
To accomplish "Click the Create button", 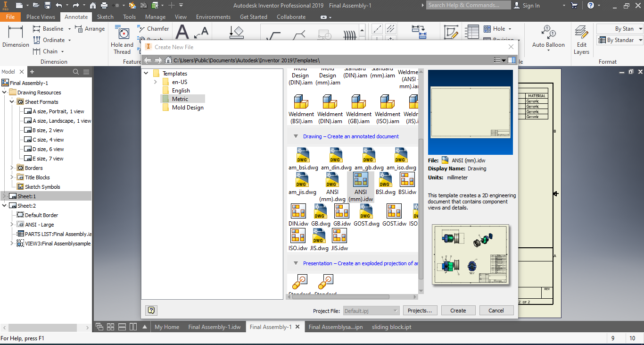I will (458, 310).
